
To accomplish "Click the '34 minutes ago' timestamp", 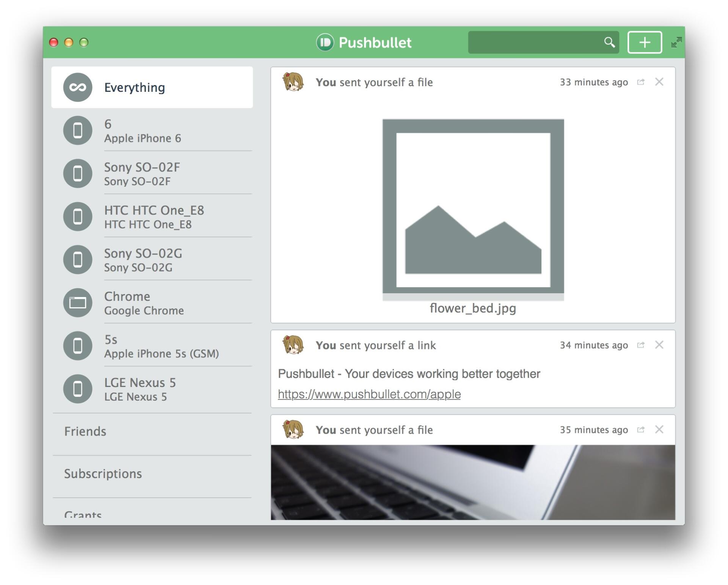I will tap(594, 345).
